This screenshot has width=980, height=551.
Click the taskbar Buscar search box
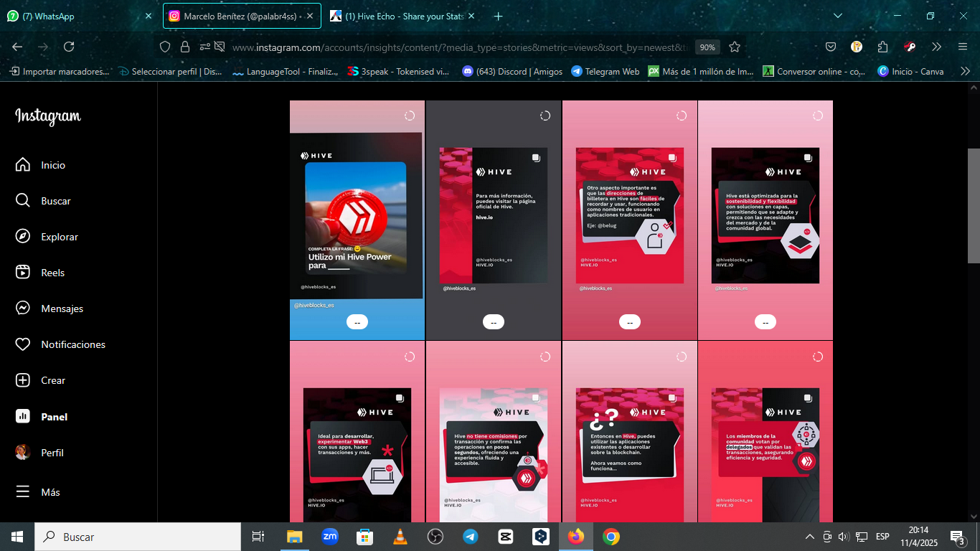point(138,537)
